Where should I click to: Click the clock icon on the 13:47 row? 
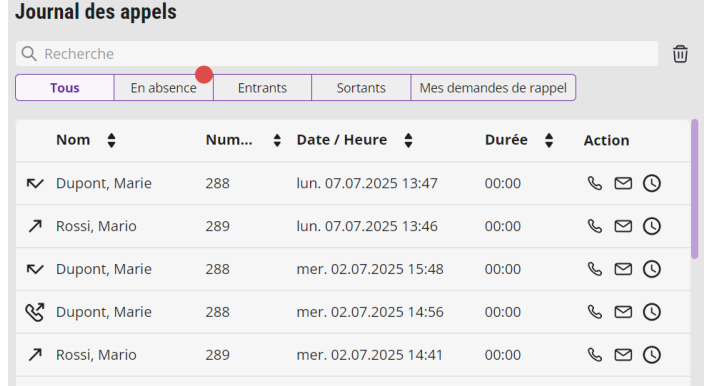click(652, 183)
